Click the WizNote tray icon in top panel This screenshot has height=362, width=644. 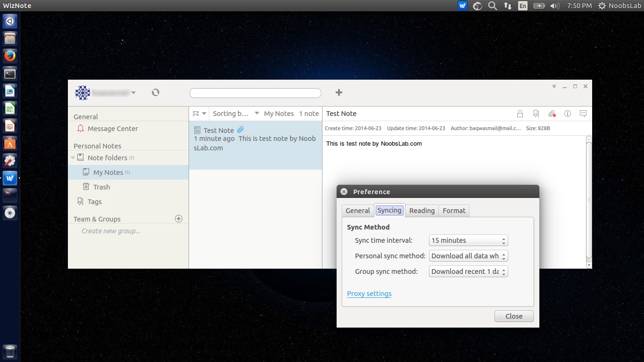point(462,6)
